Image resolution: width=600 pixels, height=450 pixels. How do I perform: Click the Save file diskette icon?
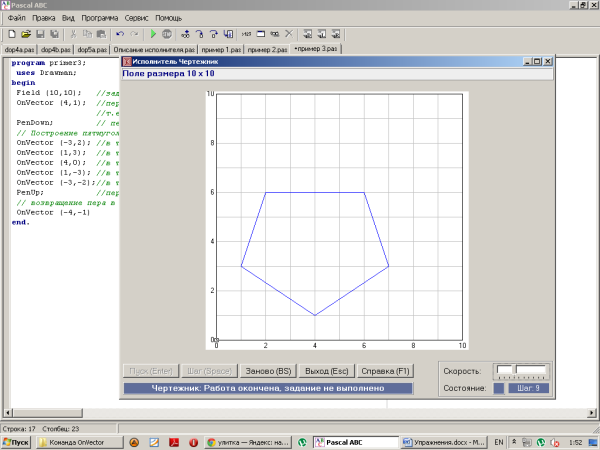click(40, 33)
